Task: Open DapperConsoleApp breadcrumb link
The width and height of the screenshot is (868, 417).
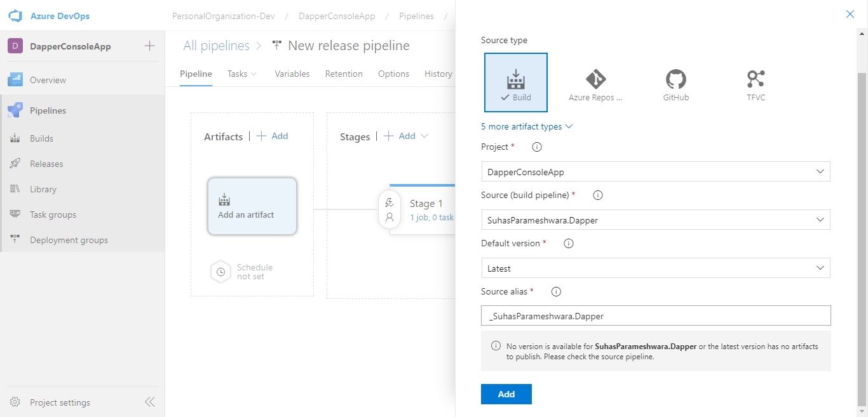Action: coord(337,16)
